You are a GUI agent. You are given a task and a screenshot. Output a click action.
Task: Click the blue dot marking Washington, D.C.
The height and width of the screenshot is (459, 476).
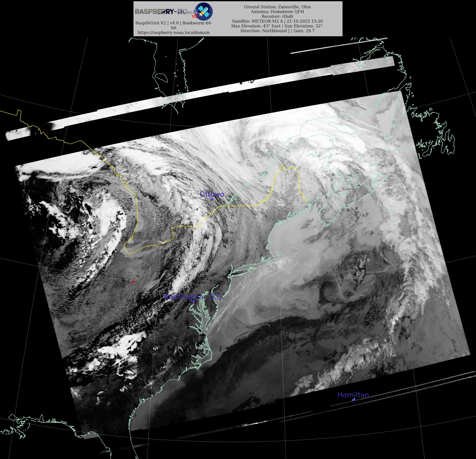(x=194, y=302)
